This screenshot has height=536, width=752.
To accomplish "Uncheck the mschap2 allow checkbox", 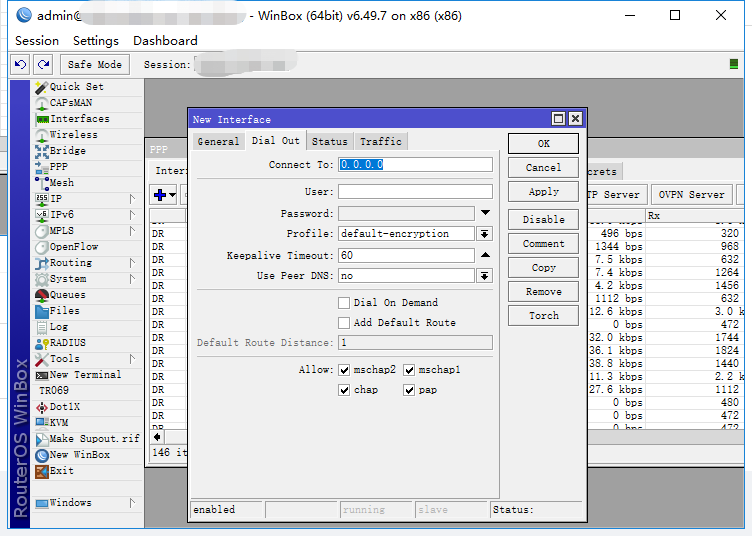I will (x=344, y=370).
